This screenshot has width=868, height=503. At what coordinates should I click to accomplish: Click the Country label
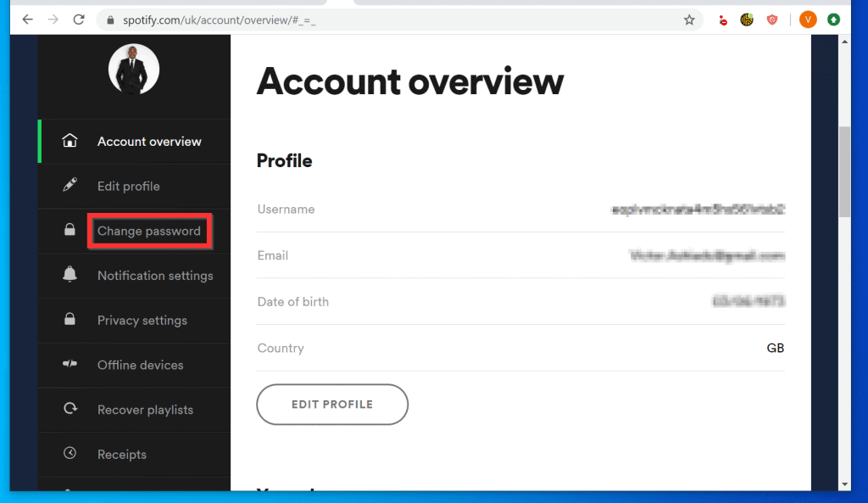281,349
